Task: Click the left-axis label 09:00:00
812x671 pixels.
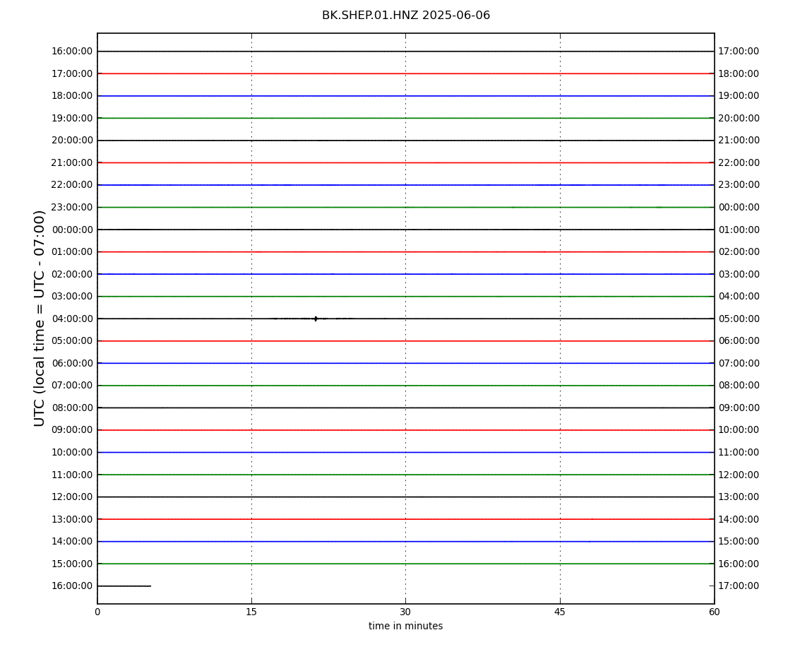Action: (72, 430)
